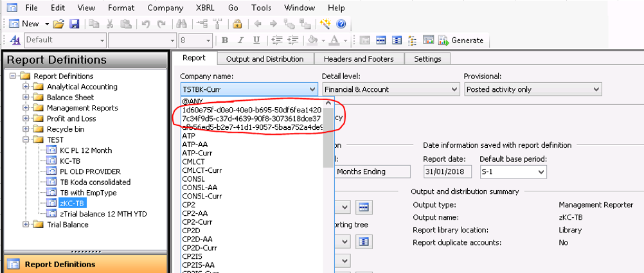Click the paint bucket fill color icon
Viewport: 644px width, 273px height.
click(x=314, y=40)
